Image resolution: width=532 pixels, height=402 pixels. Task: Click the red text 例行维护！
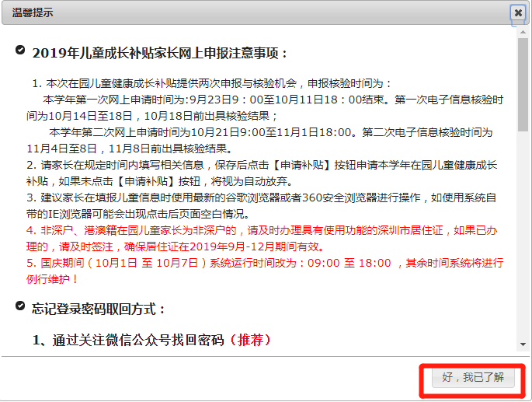pyautogui.click(x=52, y=279)
